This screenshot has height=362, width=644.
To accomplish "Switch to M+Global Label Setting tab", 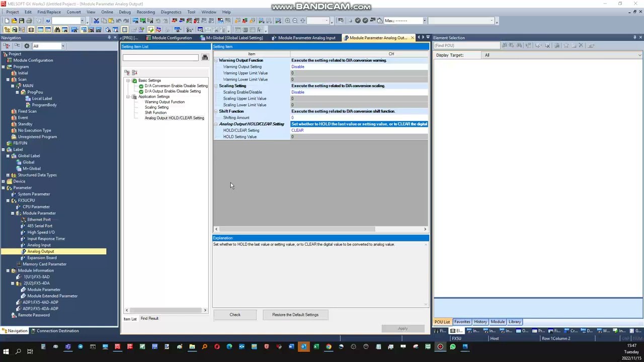I will coord(231,38).
